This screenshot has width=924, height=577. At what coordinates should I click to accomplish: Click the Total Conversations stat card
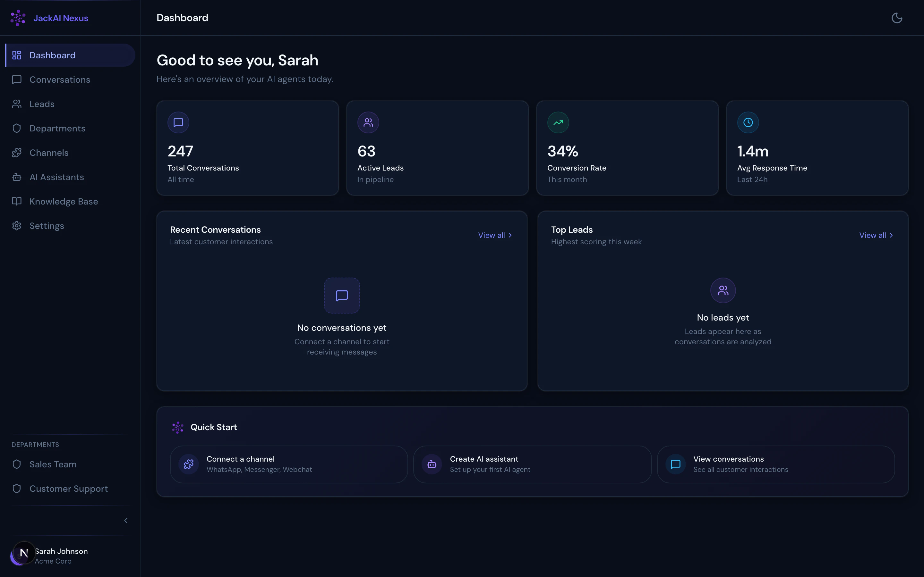coord(247,148)
